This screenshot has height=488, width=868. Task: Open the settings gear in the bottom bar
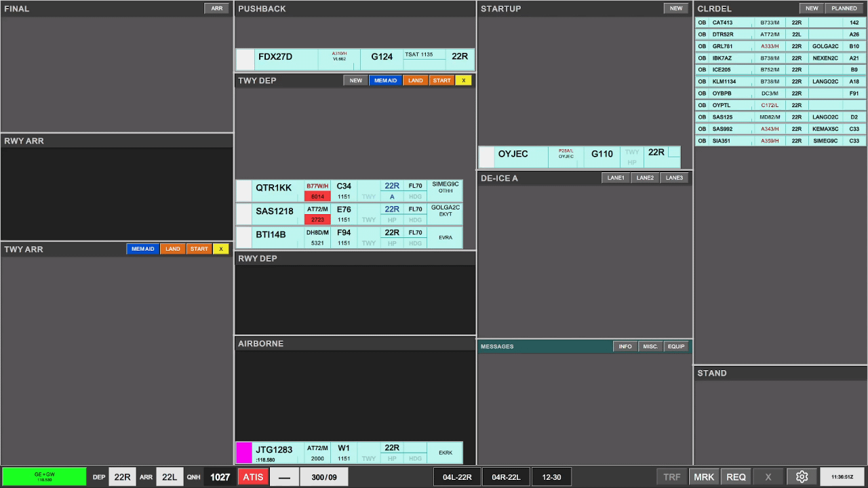pyautogui.click(x=802, y=476)
